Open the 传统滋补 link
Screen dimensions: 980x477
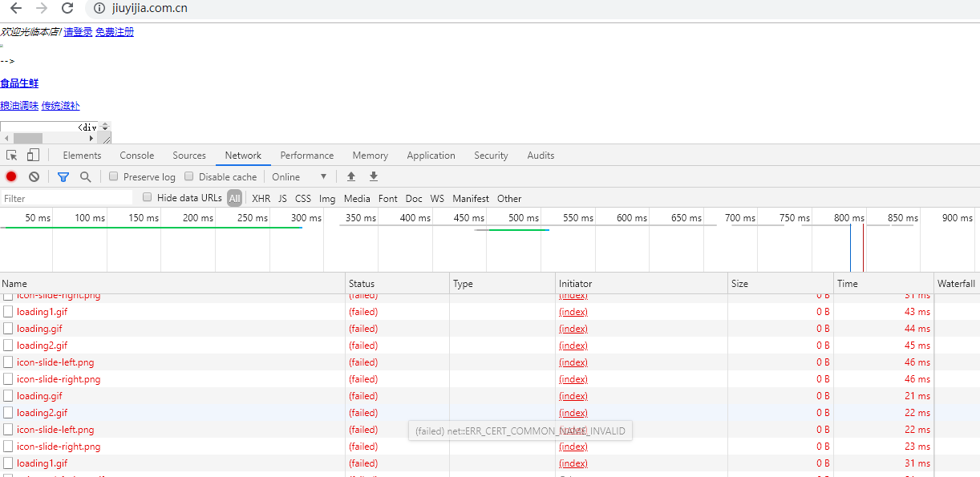pyautogui.click(x=61, y=106)
